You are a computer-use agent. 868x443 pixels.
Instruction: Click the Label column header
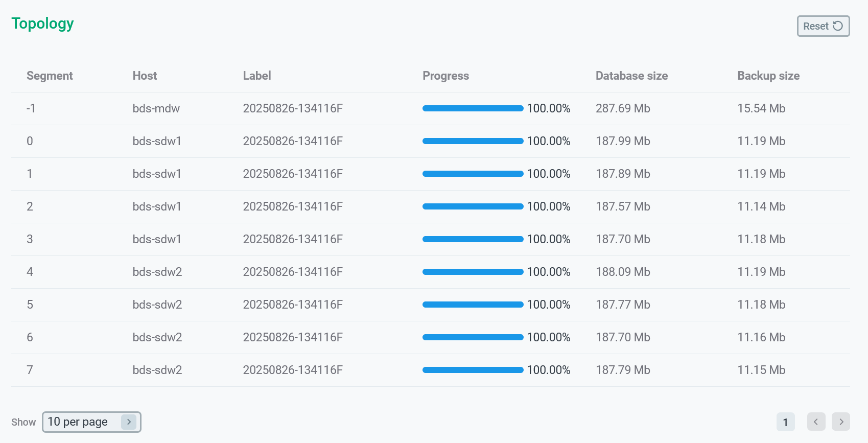pos(257,76)
